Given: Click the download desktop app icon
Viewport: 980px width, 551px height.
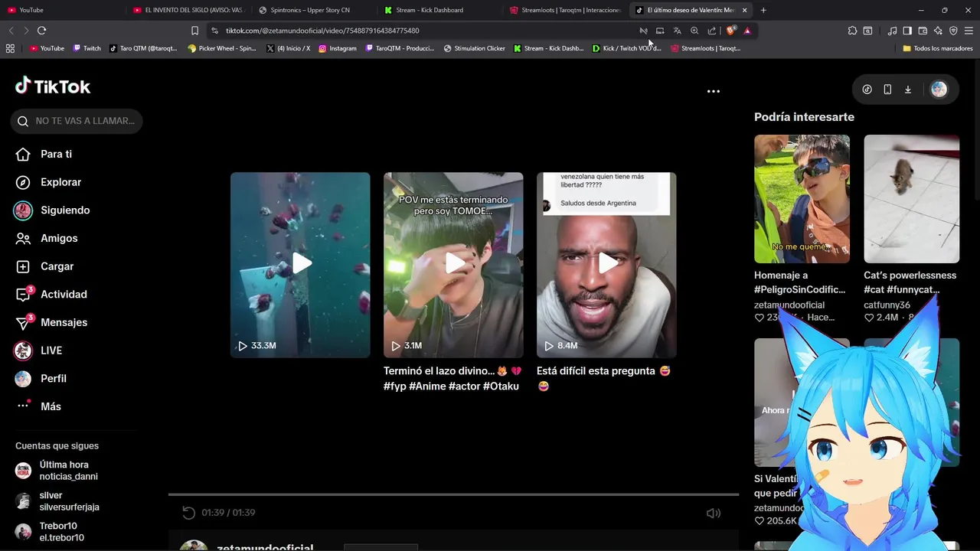Looking at the screenshot, I should pyautogui.click(x=908, y=90).
